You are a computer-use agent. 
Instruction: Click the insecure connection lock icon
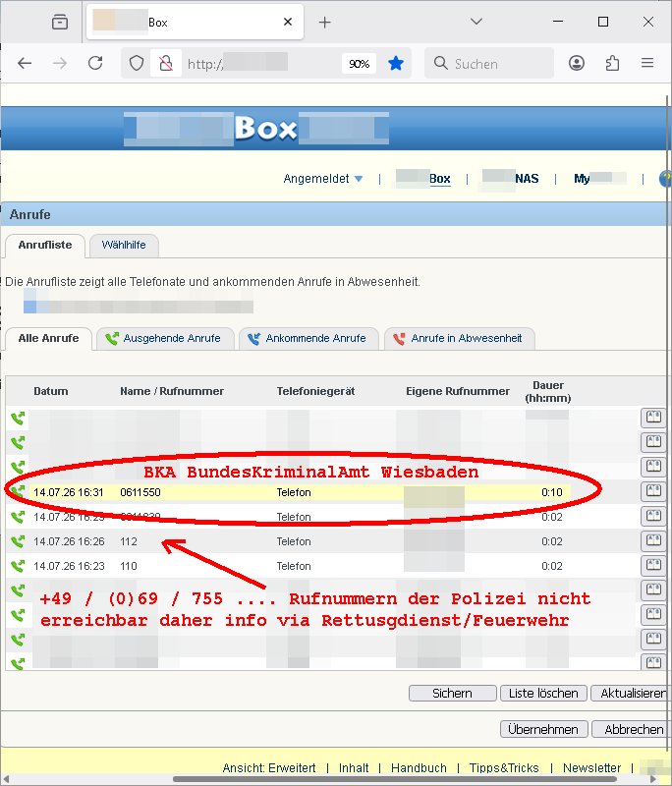click(166, 63)
